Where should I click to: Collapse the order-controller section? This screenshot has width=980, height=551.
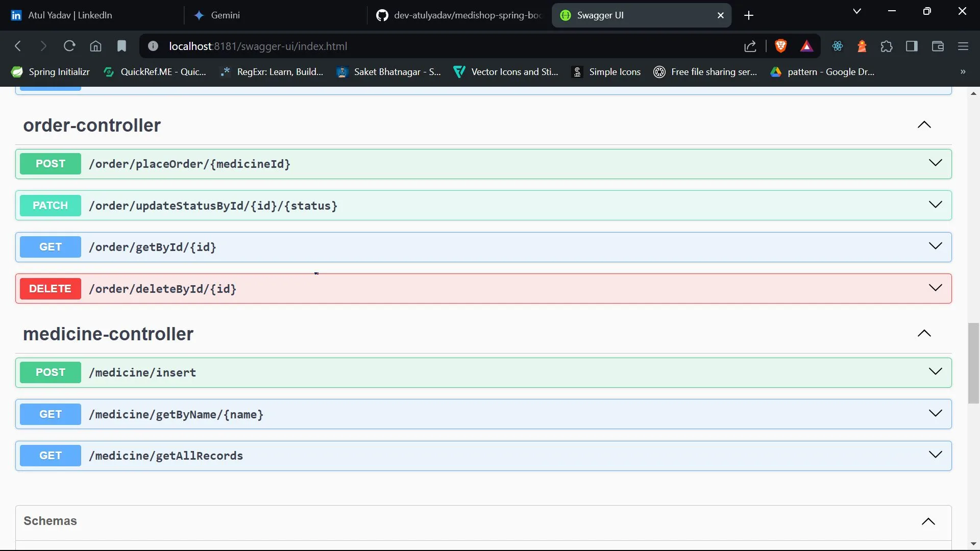[x=924, y=125]
